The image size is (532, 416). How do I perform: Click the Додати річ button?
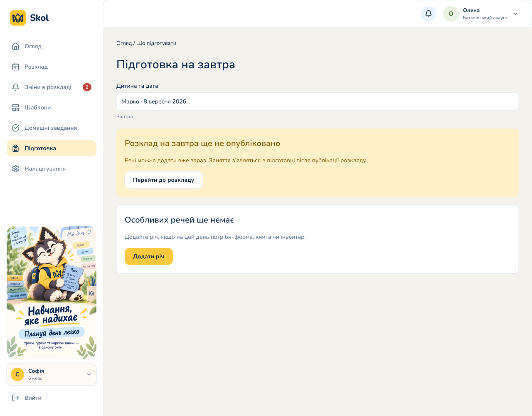click(149, 256)
